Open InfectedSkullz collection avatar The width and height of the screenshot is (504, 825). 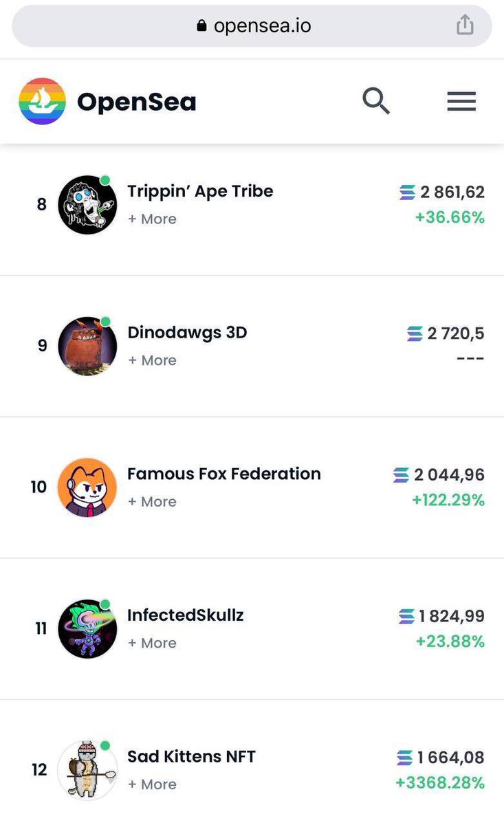[87, 628]
